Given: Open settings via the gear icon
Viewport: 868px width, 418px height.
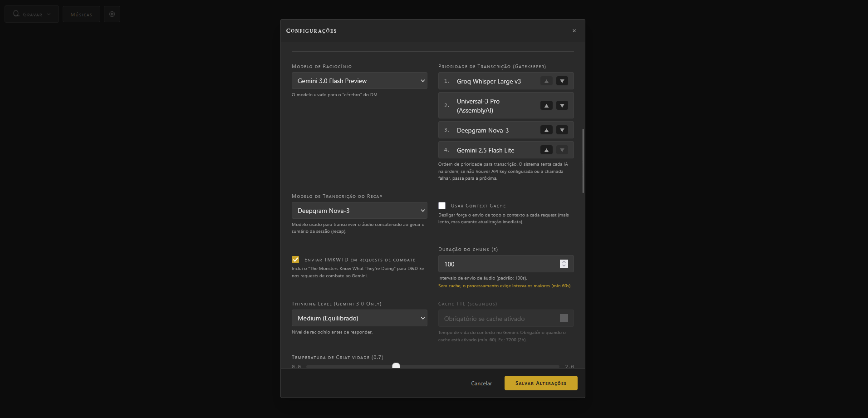Looking at the screenshot, I should [x=112, y=14].
